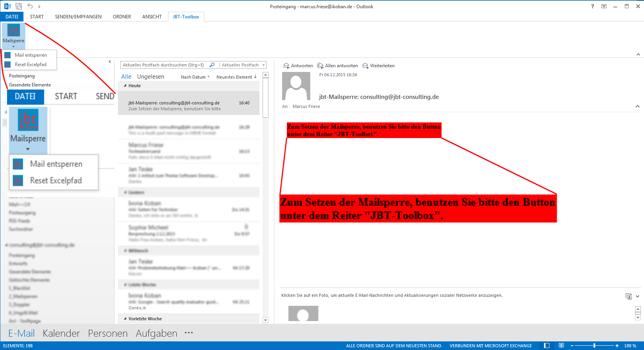Open the SENDEN/EMPFANGEN ribbon tab
The image size is (644, 350).
click(78, 17)
